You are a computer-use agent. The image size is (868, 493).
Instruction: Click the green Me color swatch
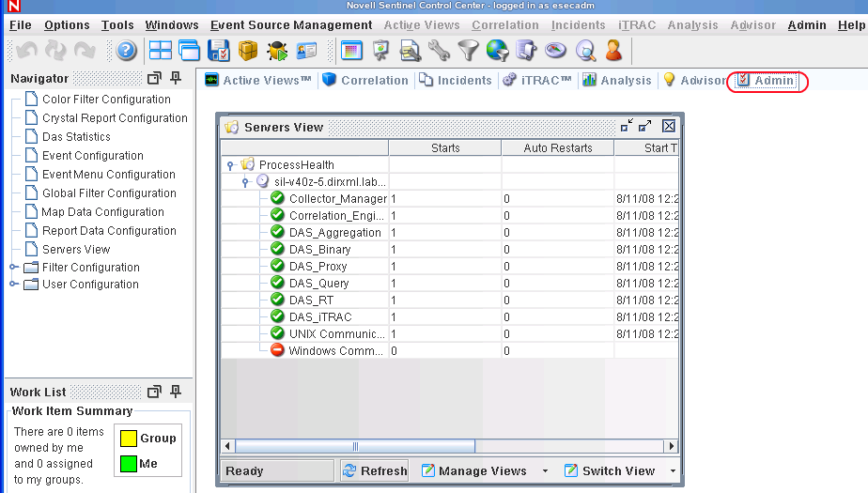[129, 464]
